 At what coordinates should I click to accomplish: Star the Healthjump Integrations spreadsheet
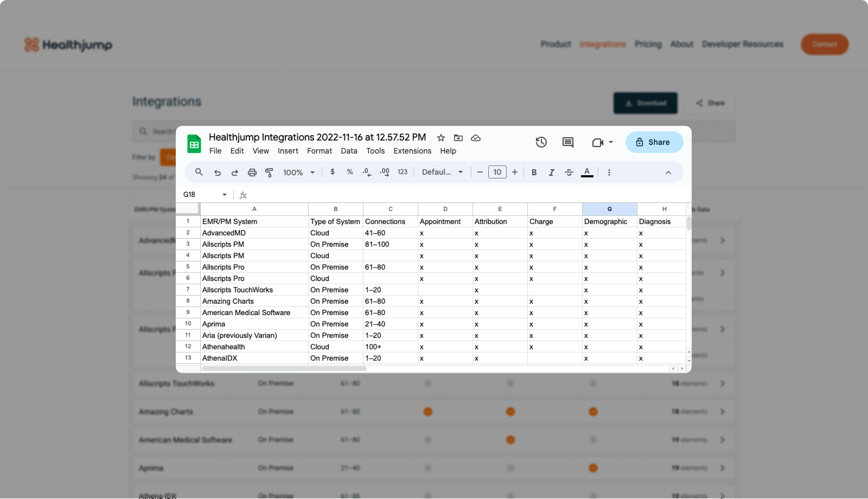441,138
